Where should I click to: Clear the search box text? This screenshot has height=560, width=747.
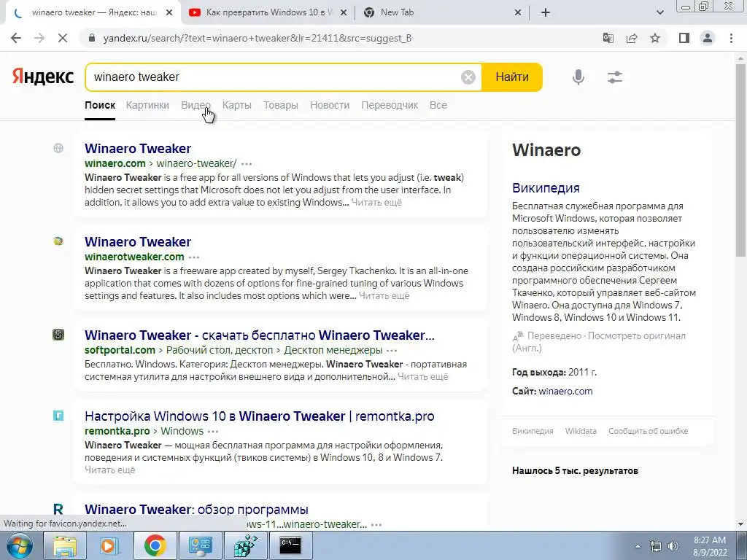click(468, 77)
